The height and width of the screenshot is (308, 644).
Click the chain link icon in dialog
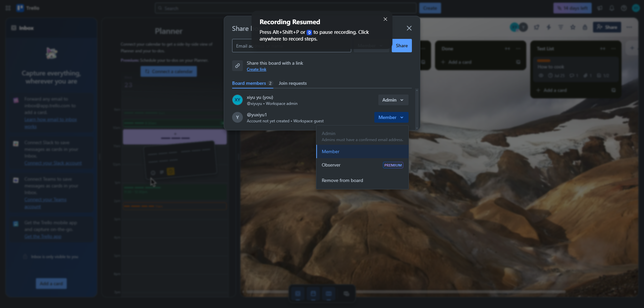tap(237, 66)
